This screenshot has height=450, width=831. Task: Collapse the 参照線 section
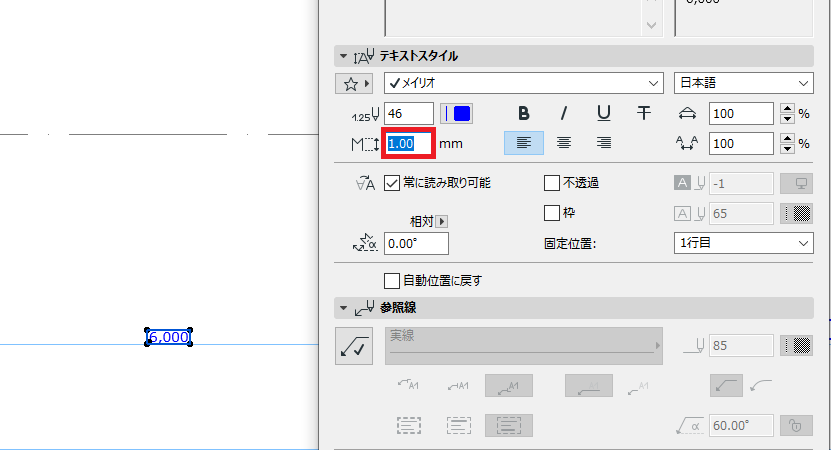pyautogui.click(x=343, y=308)
